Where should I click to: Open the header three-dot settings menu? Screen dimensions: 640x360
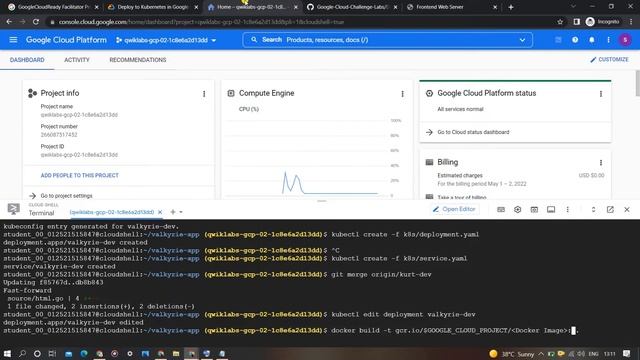608,40
